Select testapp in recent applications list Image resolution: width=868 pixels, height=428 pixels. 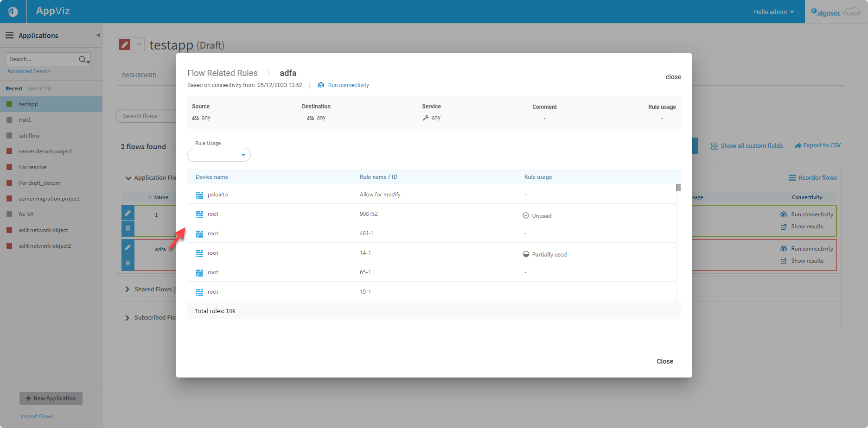point(28,104)
